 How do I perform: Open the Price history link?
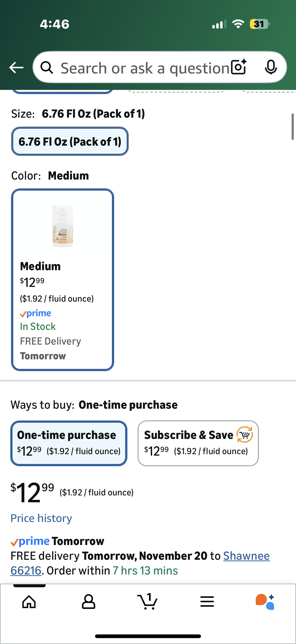(x=41, y=518)
